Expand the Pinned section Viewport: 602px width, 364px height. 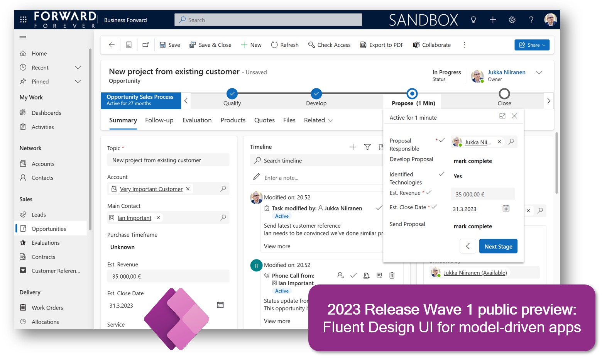(78, 81)
